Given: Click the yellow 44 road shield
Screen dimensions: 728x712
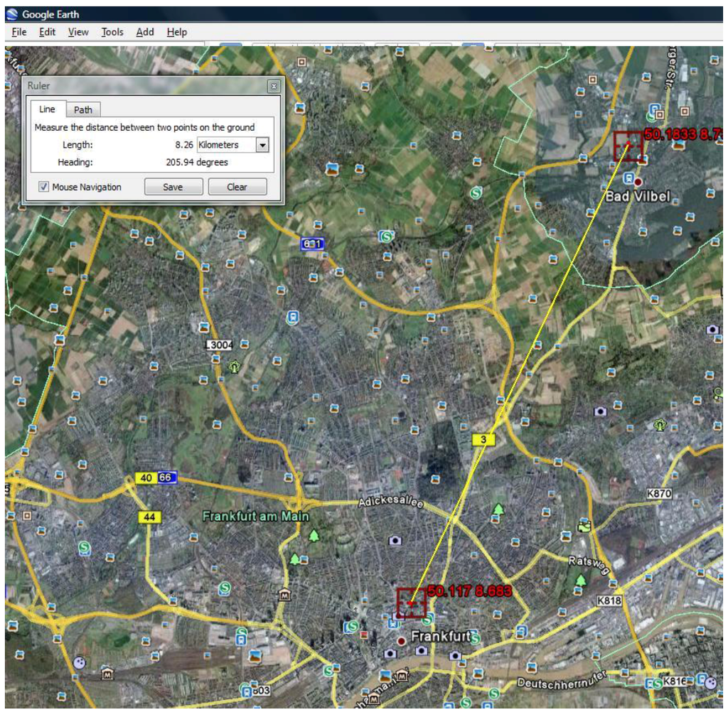Looking at the screenshot, I should tap(149, 517).
